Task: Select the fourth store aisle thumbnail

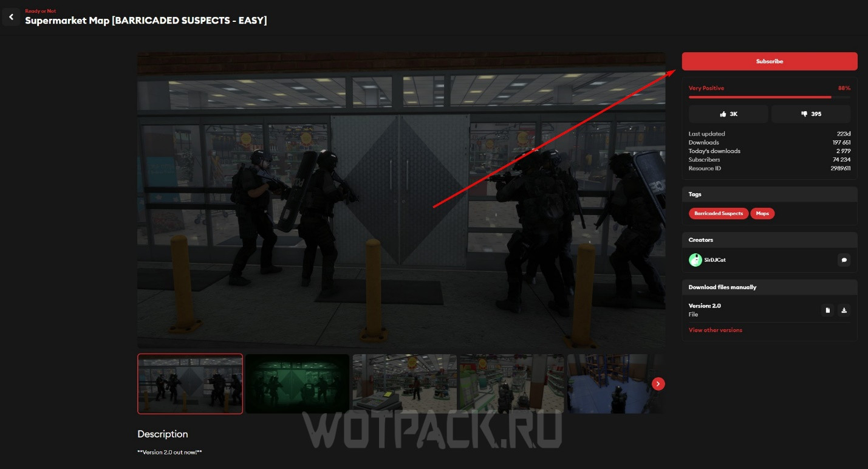Action: click(x=511, y=383)
